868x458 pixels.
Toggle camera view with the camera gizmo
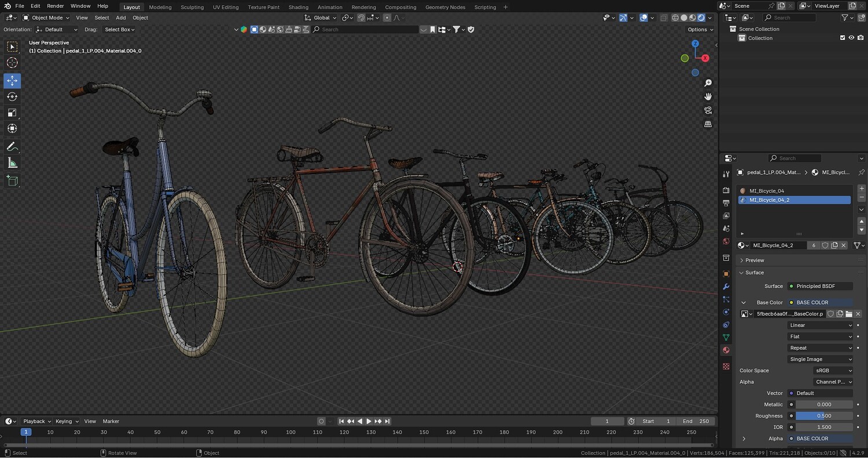coord(708,110)
